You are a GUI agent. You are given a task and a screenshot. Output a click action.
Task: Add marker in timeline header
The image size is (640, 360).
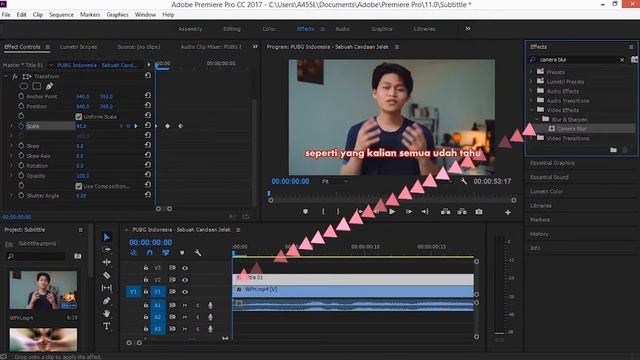click(x=182, y=253)
